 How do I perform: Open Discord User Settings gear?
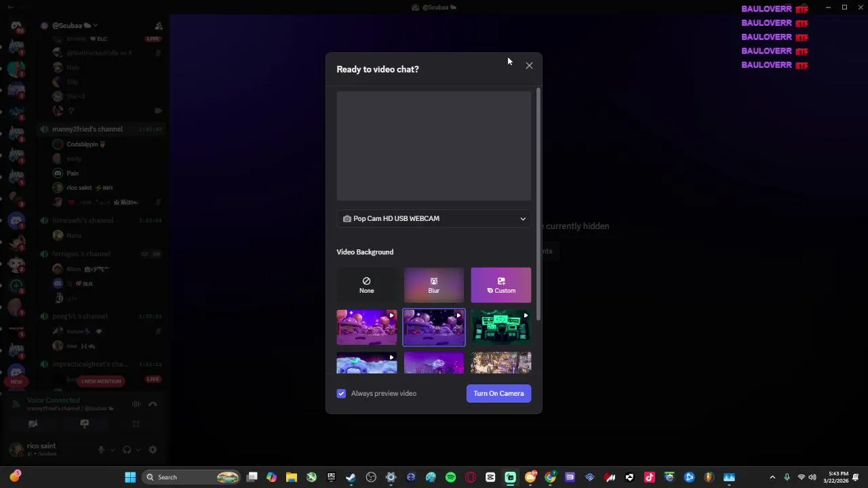click(153, 449)
